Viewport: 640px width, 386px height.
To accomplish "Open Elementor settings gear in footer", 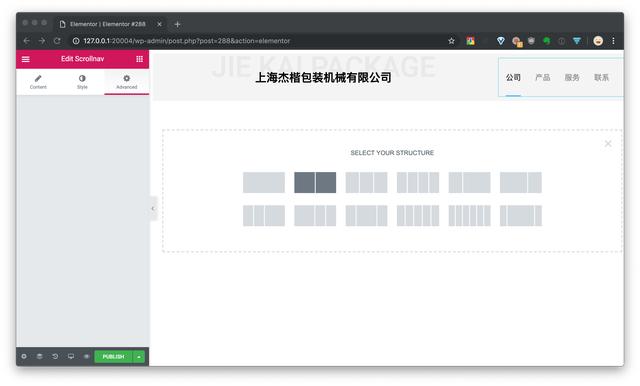I will click(24, 356).
